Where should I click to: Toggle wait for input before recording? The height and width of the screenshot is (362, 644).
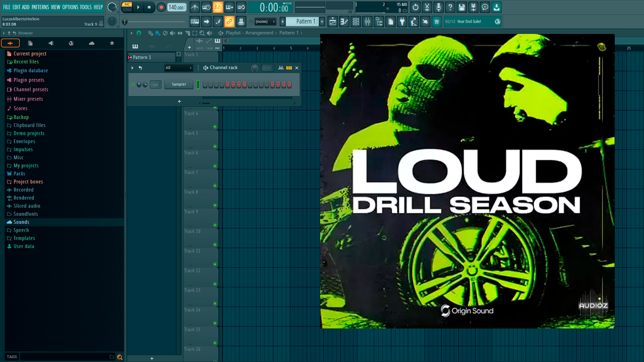pyautogui.click(x=206, y=7)
